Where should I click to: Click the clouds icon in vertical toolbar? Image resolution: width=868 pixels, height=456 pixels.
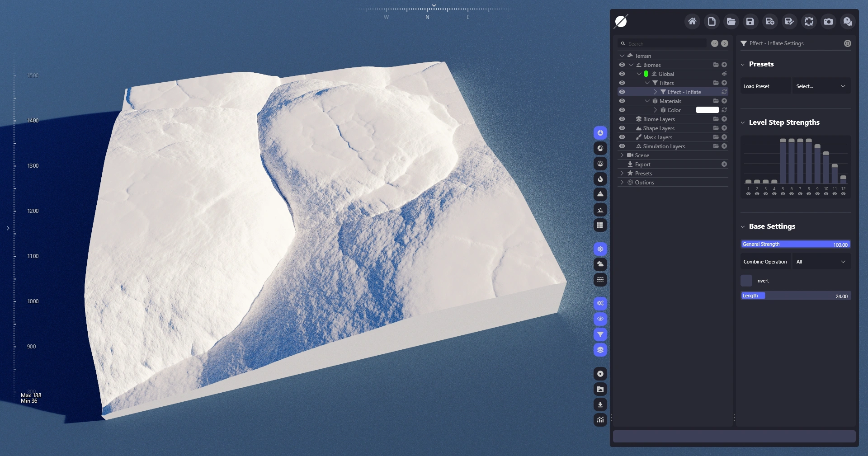coord(600,264)
